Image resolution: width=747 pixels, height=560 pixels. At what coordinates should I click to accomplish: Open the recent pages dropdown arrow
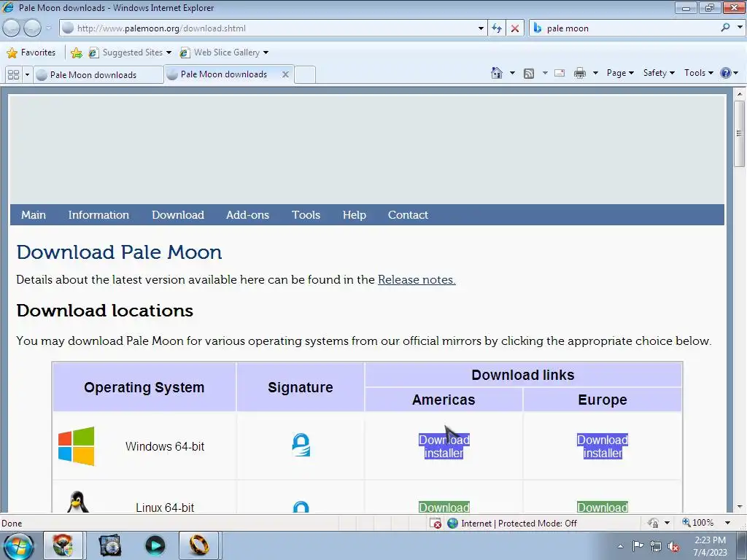point(48,28)
